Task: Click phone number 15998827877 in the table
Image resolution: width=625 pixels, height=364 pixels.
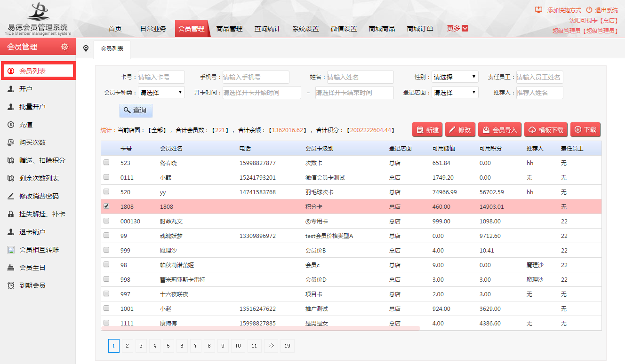Action: [x=257, y=163]
